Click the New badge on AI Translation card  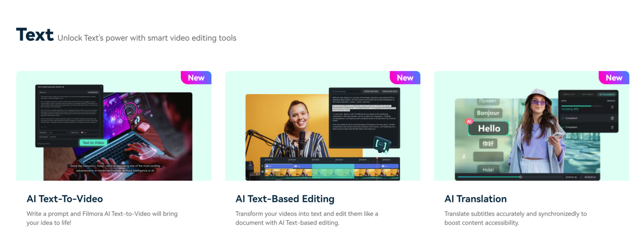tap(614, 77)
